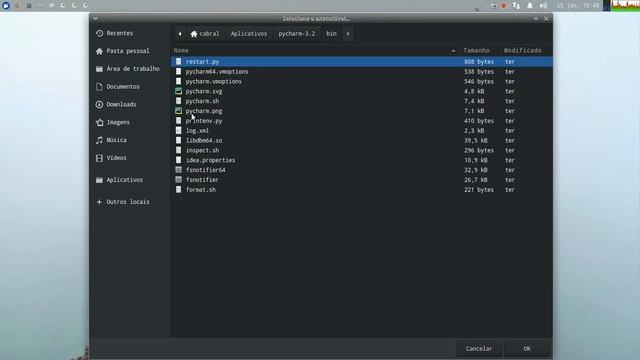Click the Cancelar button
This screenshot has width=640, height=360.
point(479,349)
